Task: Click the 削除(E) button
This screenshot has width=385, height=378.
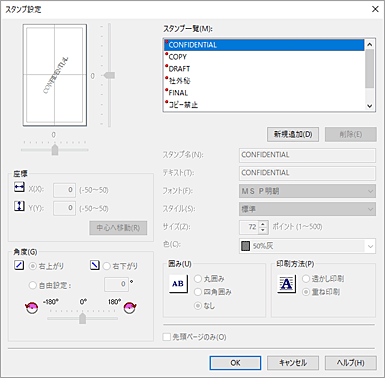Action: pyautogui.click(x=351, y=134)
